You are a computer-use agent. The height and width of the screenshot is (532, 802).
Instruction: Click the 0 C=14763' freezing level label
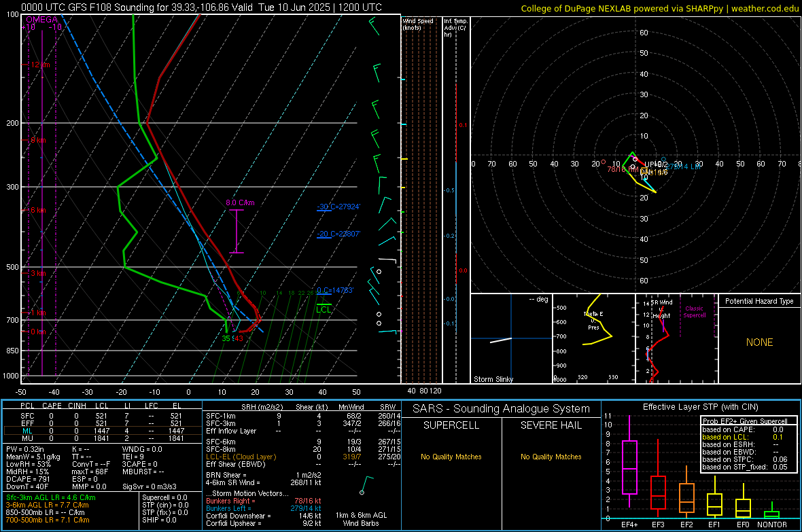tap(335, 290)
